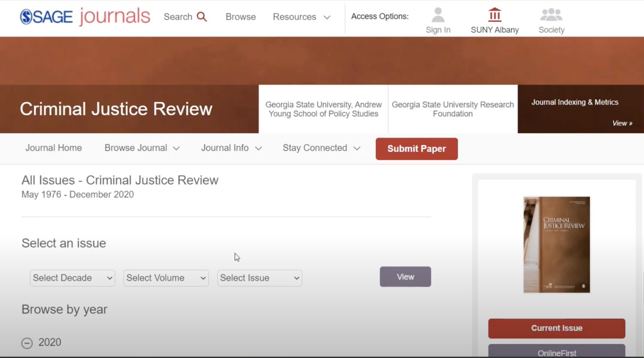Click the OnlineFirst button
644x358 pixels.
[x=557, y=351]
